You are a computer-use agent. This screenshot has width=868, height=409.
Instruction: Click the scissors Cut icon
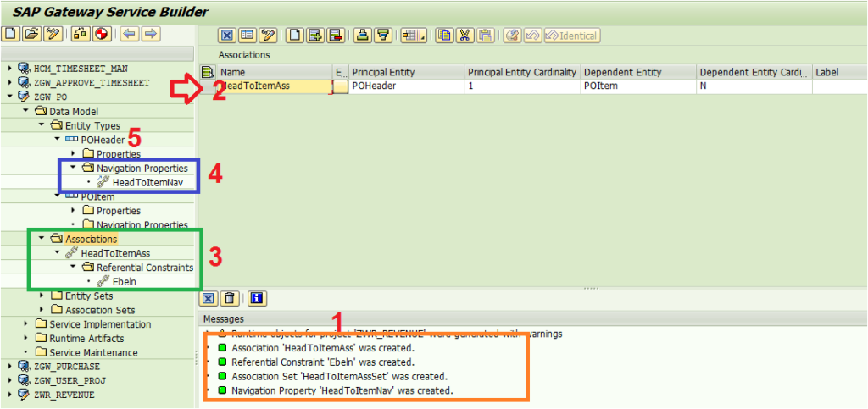pos(465,36)
